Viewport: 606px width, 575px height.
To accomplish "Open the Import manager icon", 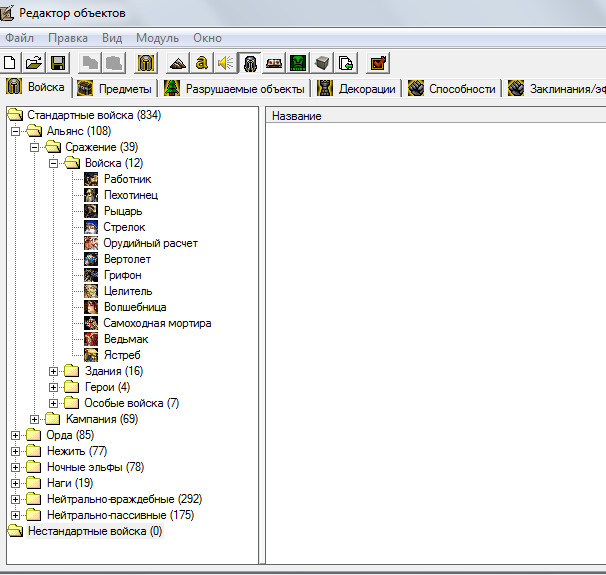I will coord(346,63).
